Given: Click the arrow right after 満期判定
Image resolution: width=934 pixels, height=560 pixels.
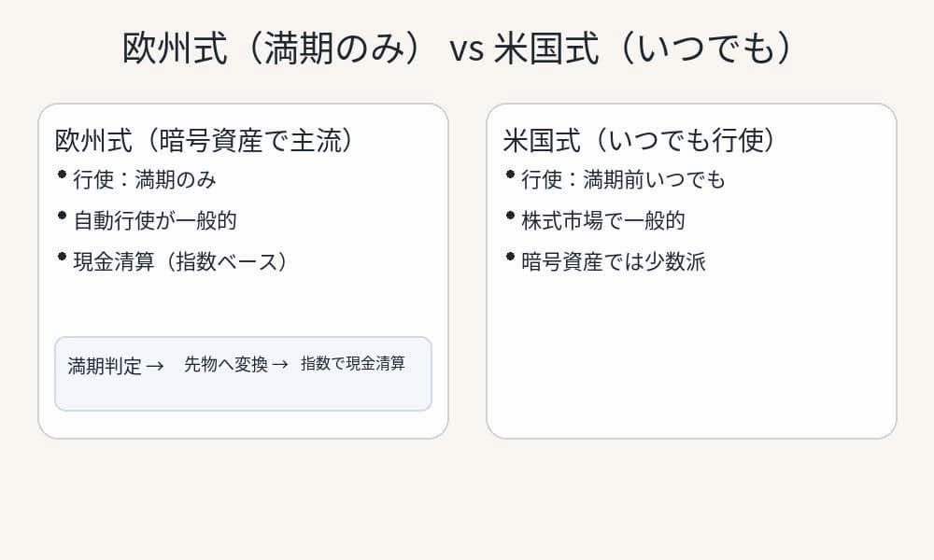Looking at the screenshot, I should [x=155, y=366].
